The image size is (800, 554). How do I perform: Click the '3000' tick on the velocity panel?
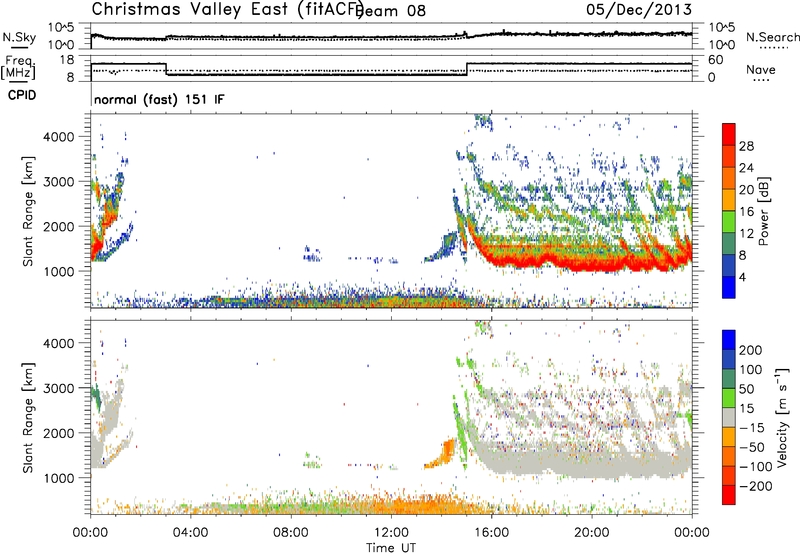(58, 388)
